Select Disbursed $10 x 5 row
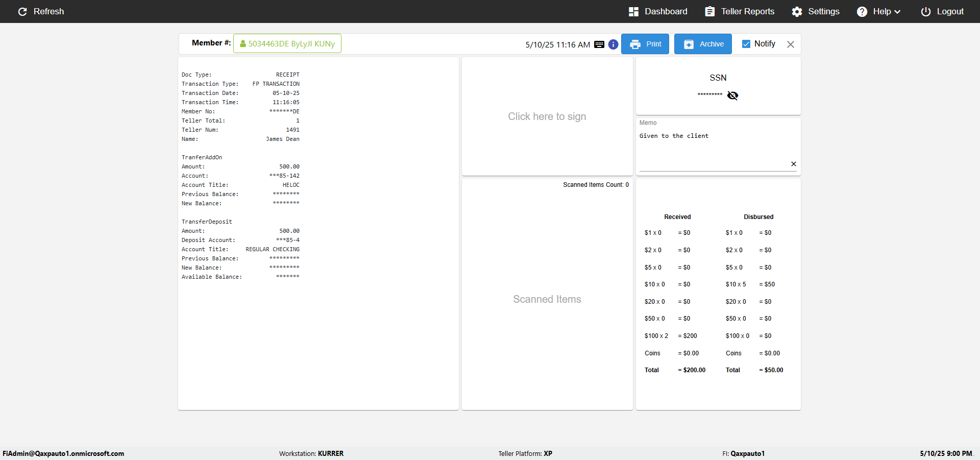 (750, 284)
